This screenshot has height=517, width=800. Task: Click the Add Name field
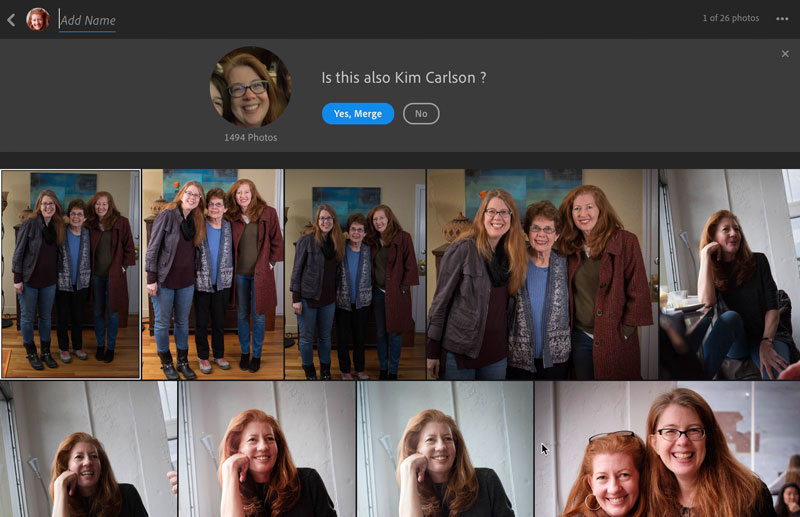(x=87, y=20)
